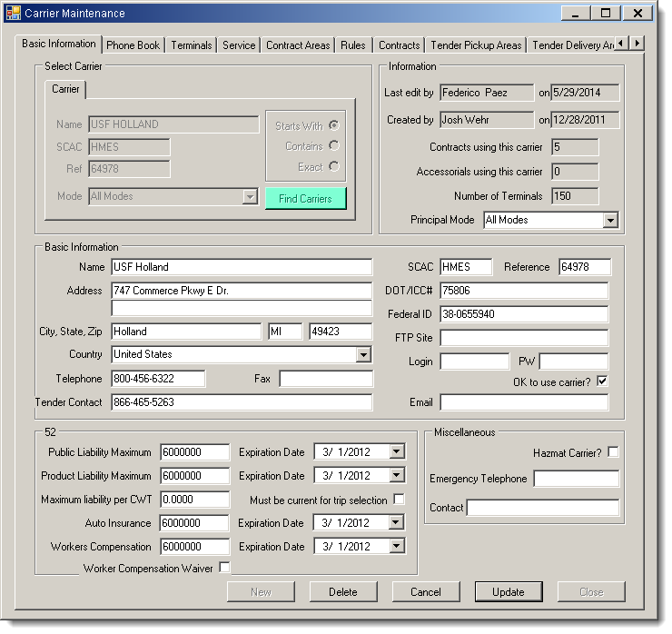The height and width of the screenshot is (634, 672).
Task: Click the Telephone field
Action: [158, 379]
